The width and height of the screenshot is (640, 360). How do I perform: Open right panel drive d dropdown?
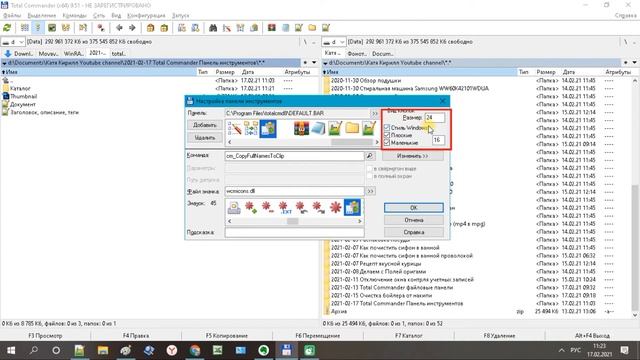(334, 42)
